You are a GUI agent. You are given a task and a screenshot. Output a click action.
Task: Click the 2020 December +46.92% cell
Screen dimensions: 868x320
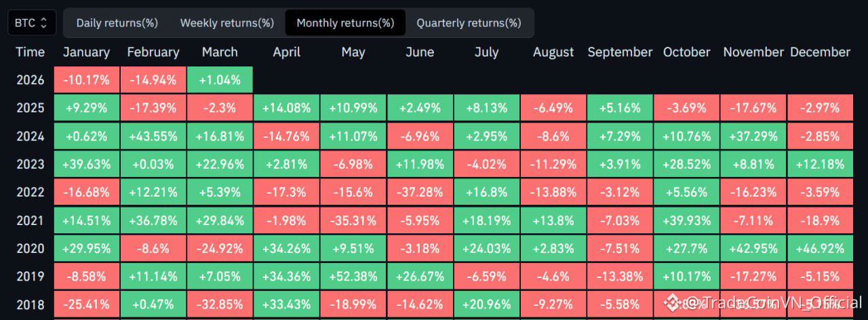(820, 248)
